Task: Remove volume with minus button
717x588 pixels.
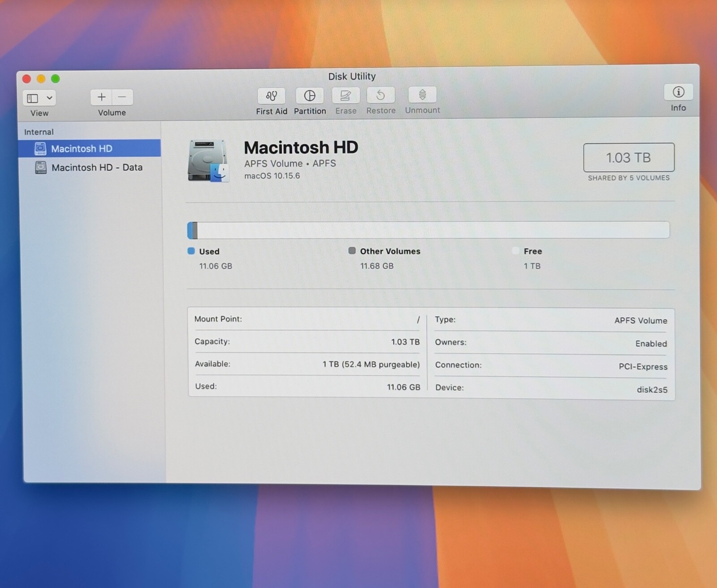Action: point(122,97)
